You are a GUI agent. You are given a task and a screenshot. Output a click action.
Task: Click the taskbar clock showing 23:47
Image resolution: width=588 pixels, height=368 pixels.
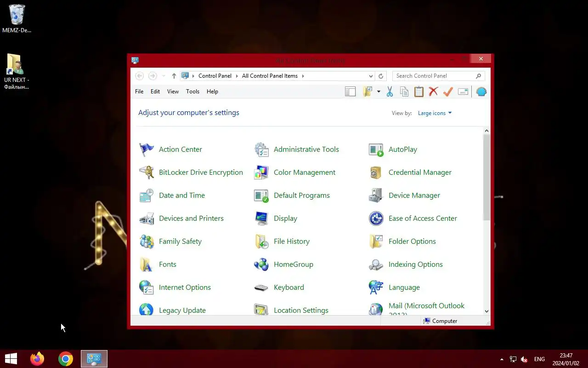pyautogui.click(x=566, y=359)
